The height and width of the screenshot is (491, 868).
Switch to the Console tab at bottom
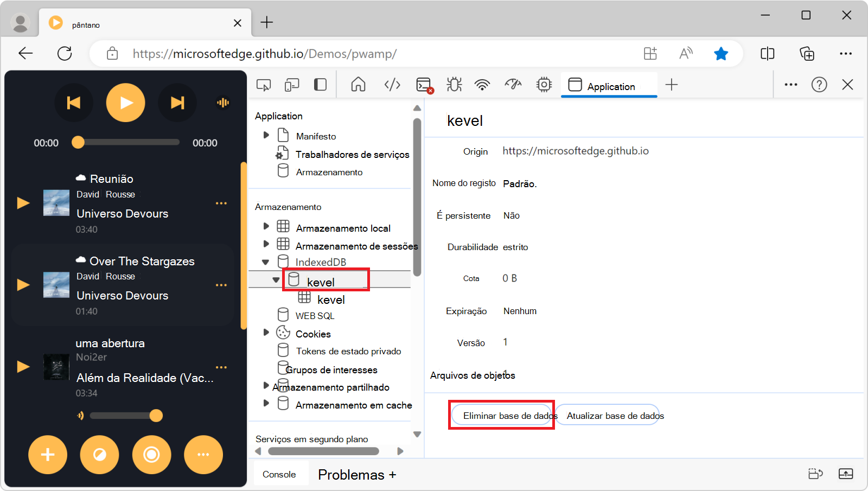tap(280, 473)
